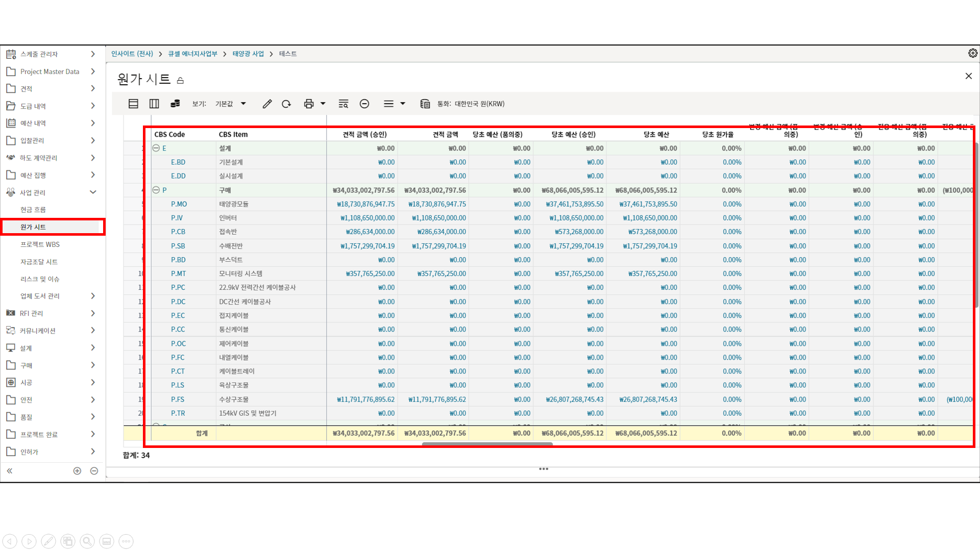The image size is (980, 551).
Task: Click the find in list icon
Action: click(x=344, y=104)
